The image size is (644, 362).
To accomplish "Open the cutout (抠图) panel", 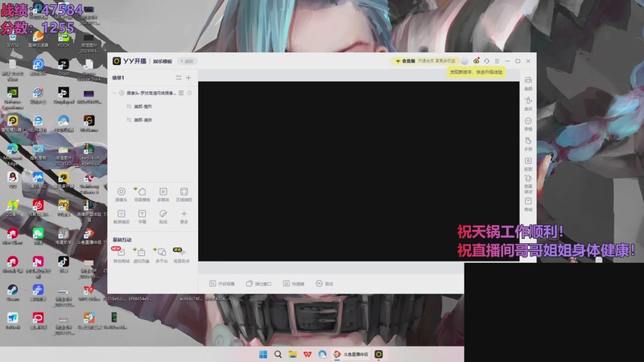I will point(528,164).
